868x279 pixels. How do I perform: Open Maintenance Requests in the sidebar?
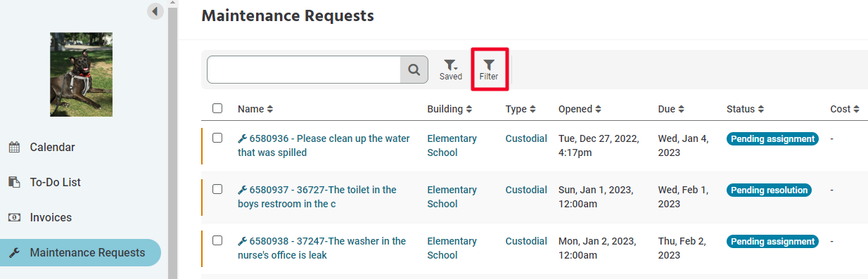(x=81, y=252)
